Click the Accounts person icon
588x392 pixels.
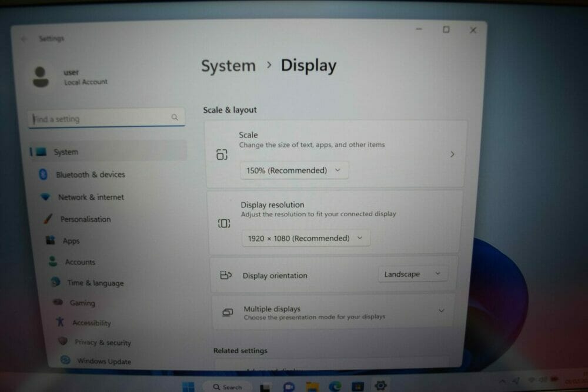point(53,261)
